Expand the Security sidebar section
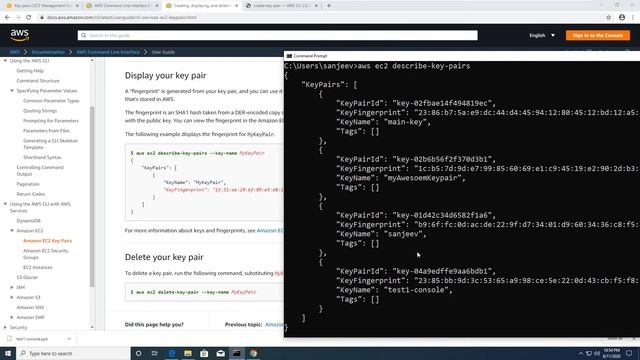The width and height of the screenshot is (640, 360). [5, 327]
